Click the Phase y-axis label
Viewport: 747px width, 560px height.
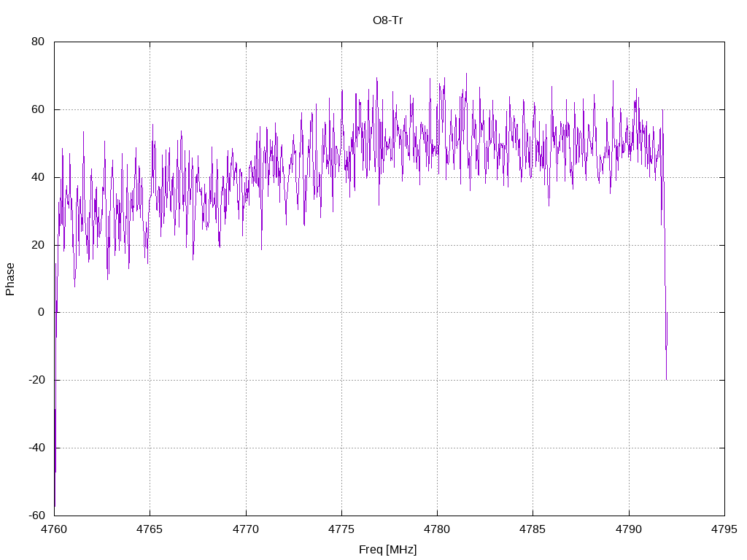[x=10, y=279]
